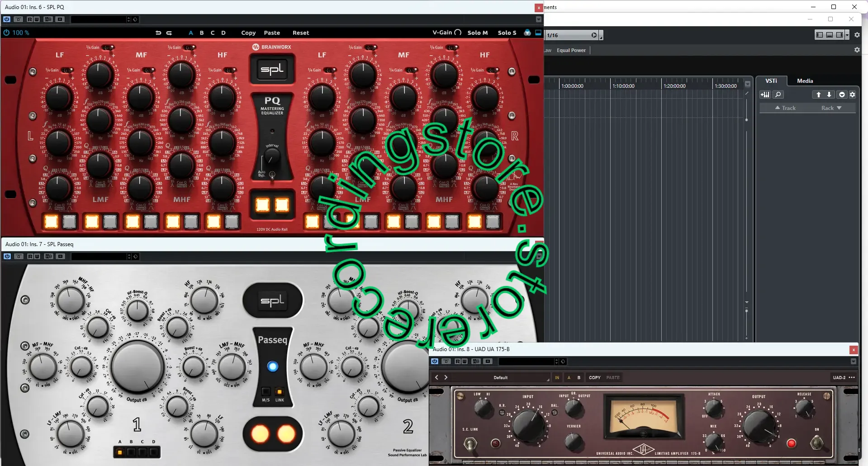Screen dimensions: 868x466
Task: Toggle V-Gain in SPL PQ toolbar
Action: pyautogui.click(x=447, y=33)
